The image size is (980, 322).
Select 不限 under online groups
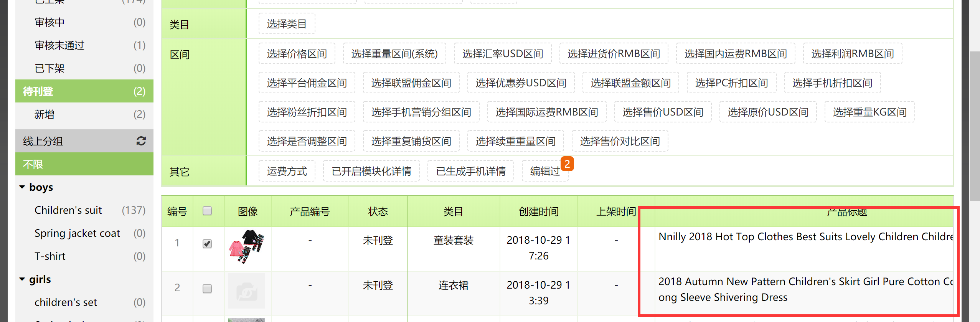(84, 164)
